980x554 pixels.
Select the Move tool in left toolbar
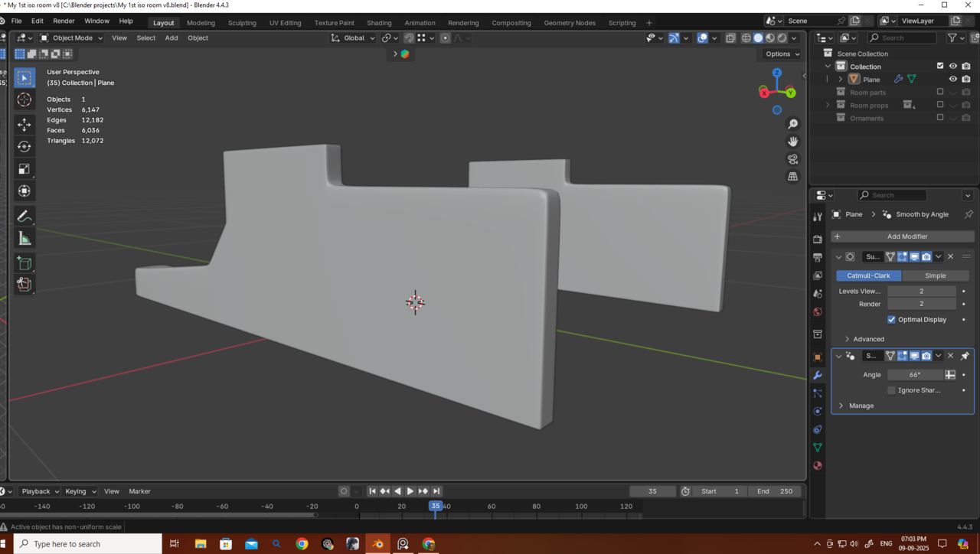pos(24,124)
